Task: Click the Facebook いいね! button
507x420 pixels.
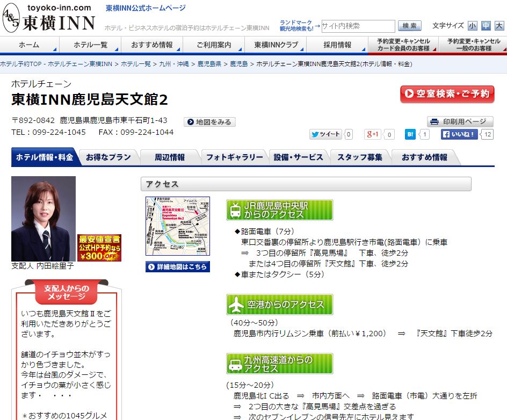Action: (460, 134)
